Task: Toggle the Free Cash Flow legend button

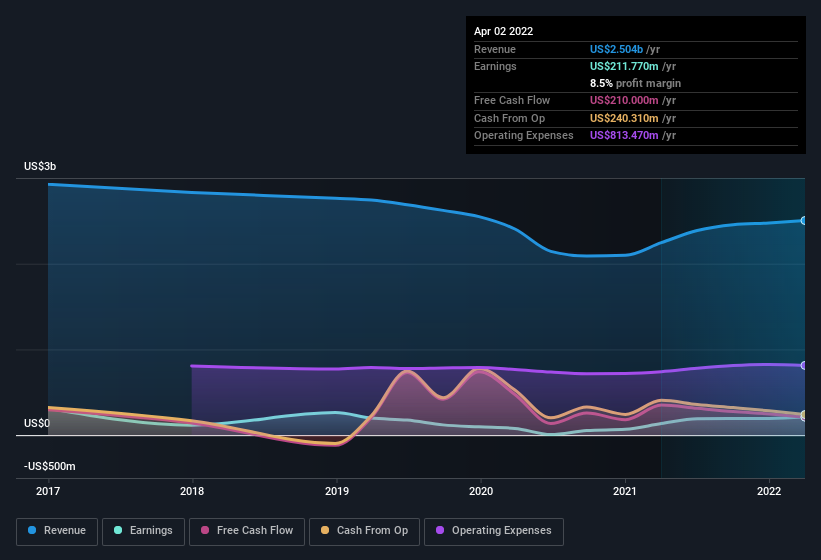Action: [247, 531]
